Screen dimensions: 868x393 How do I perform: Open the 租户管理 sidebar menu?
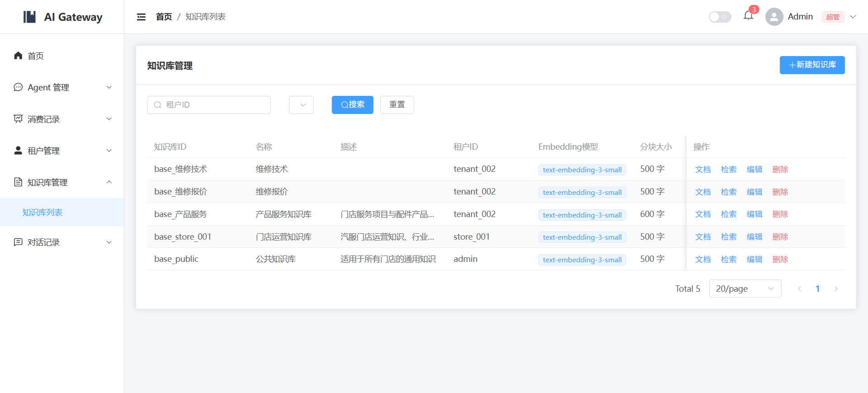coord(62,151)
